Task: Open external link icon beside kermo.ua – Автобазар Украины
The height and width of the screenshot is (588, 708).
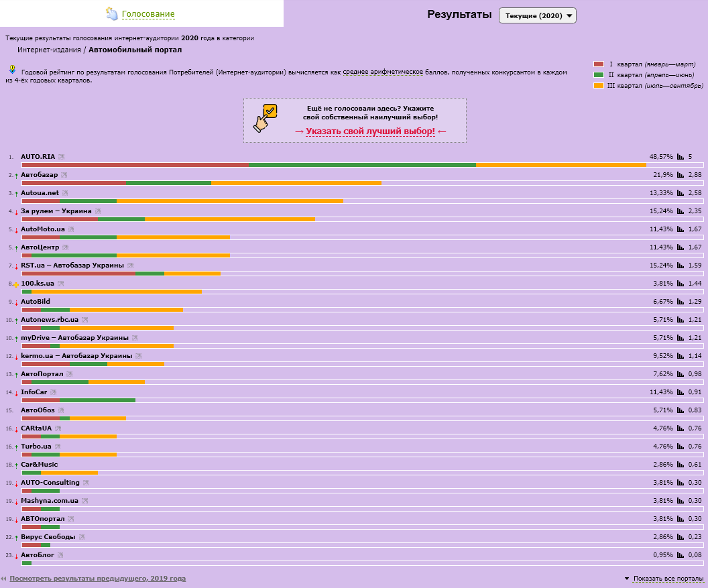Action: [139, 356]
